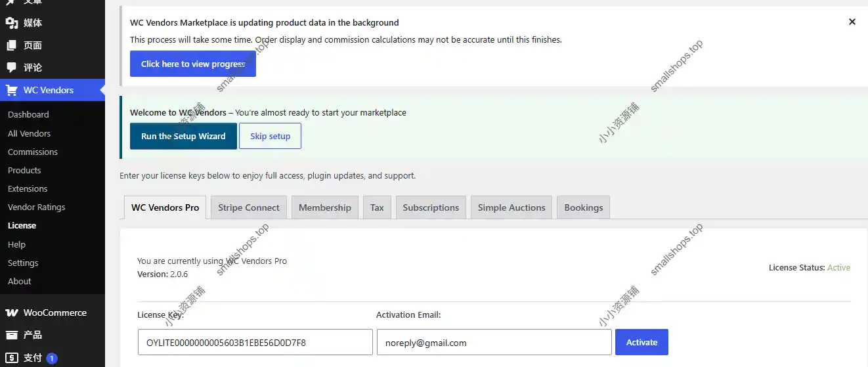Switch to the Stripe Connect tab
The height and width of the screenshot is (367, 868).
tap(249, 207)
